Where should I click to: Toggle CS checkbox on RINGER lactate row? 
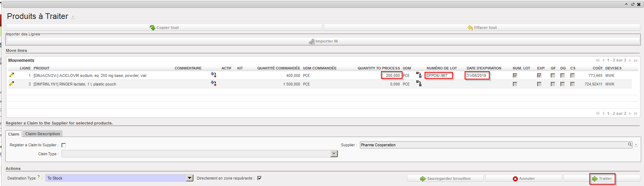573,84
